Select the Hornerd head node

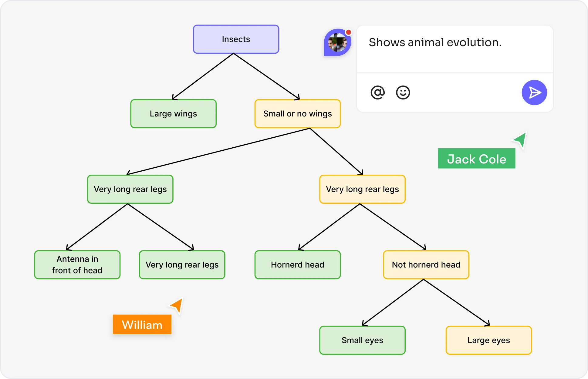[297, 265]
